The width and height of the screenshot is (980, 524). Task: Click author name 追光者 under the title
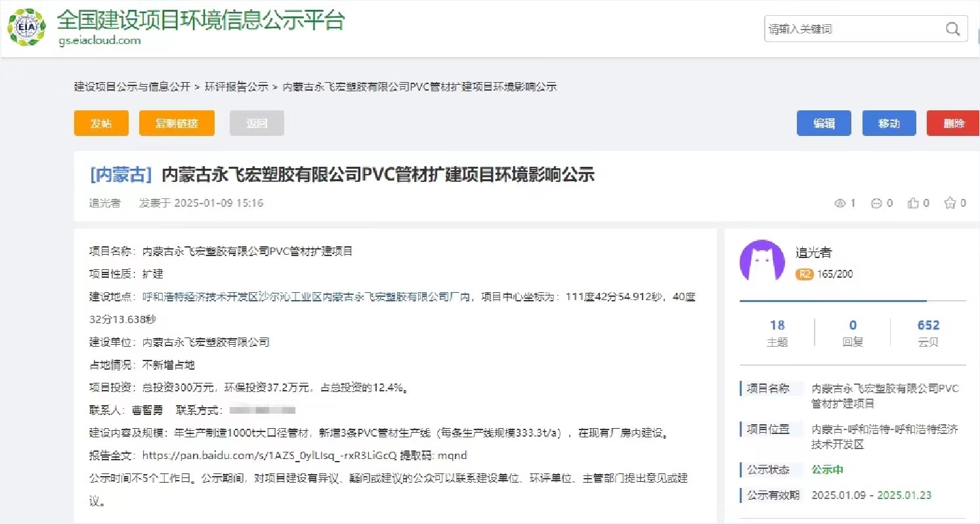click(105, 204)
